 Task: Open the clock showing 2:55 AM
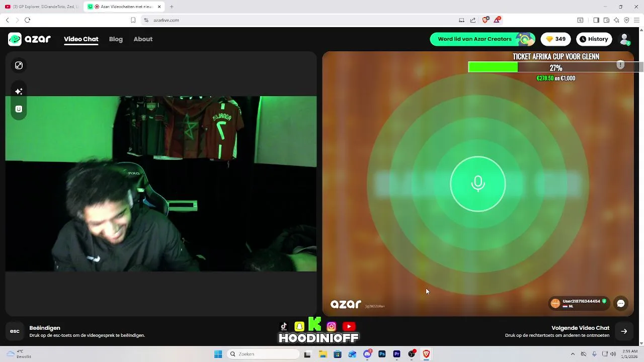pos(630,354)
